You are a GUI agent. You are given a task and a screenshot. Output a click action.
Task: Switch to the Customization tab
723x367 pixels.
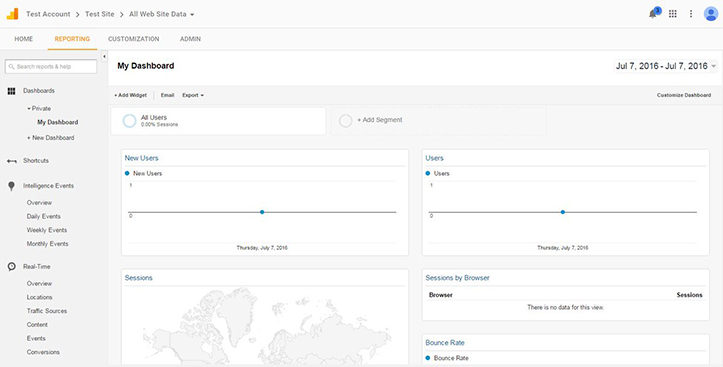click(x=134, y=39)
